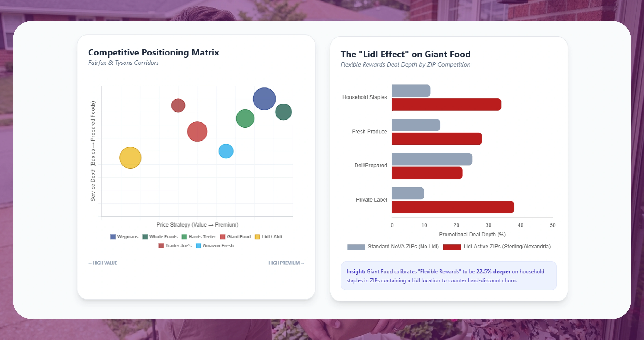Select the red Giant Food bubble
The height and width of the screenshot is (340, 644).
(197, 132)
